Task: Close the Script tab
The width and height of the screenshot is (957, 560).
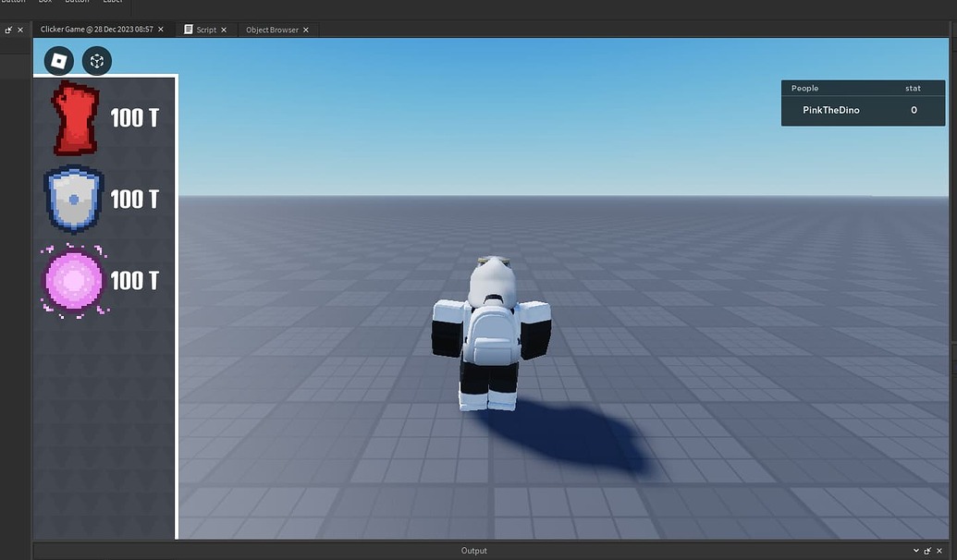Action: [x=224, y=30]
